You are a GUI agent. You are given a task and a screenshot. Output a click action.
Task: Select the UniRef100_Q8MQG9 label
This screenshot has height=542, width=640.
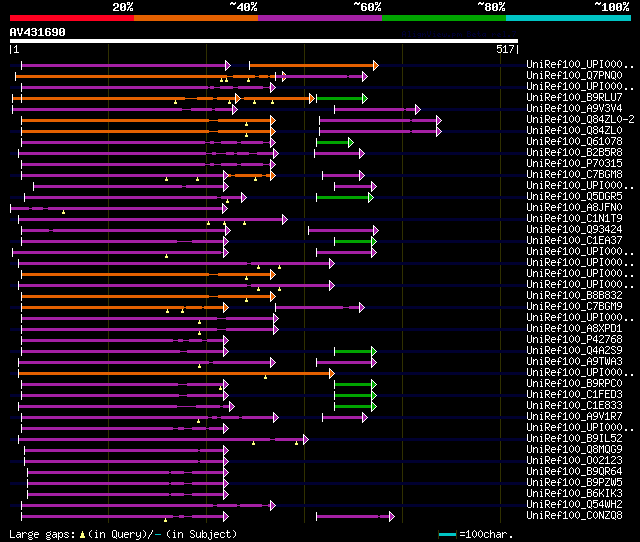[574, 450]
